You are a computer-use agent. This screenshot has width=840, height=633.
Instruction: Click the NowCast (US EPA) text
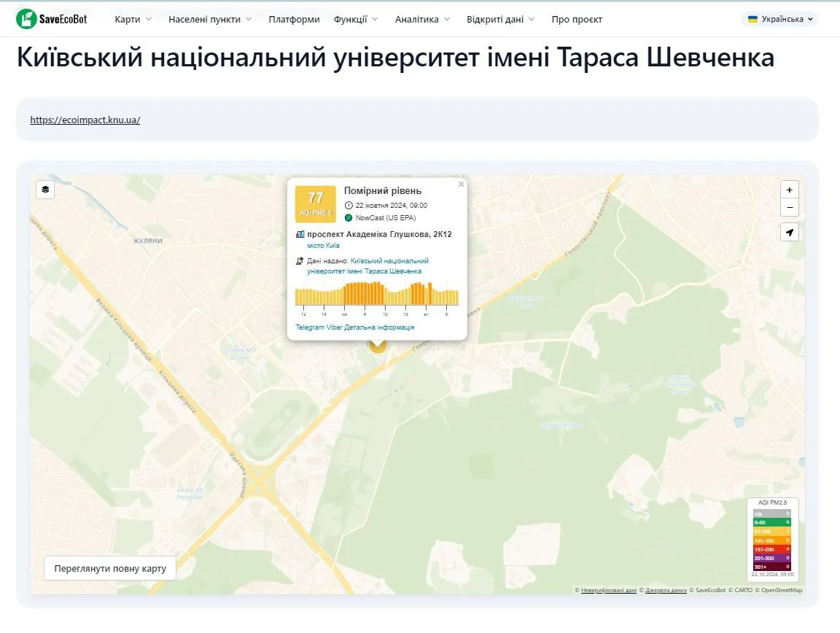(386, 217)
